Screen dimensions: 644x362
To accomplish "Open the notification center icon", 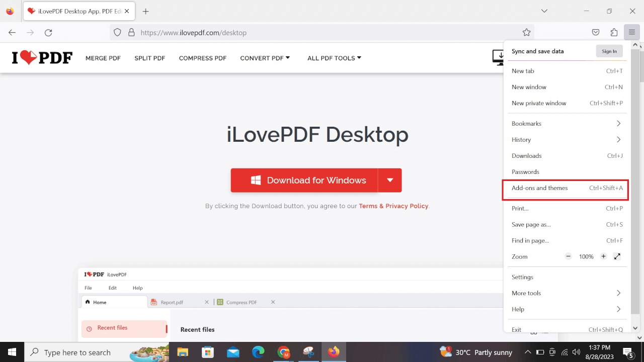I will 628,352.
